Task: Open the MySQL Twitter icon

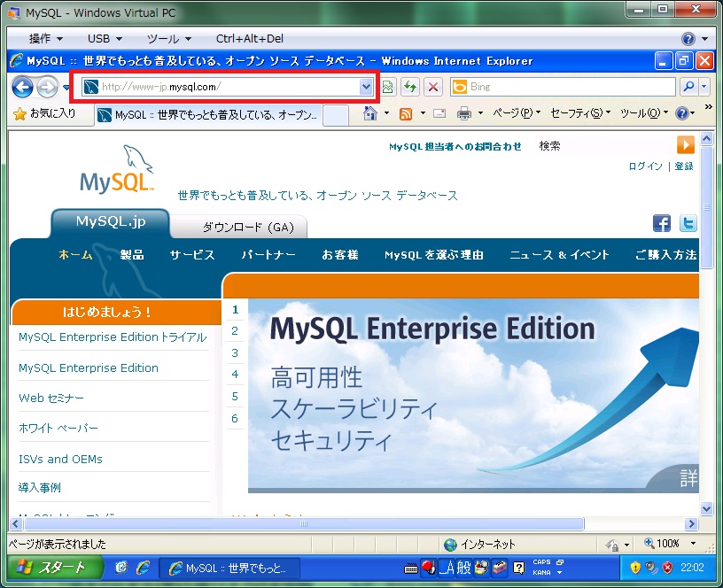Action: pos(688,223)
